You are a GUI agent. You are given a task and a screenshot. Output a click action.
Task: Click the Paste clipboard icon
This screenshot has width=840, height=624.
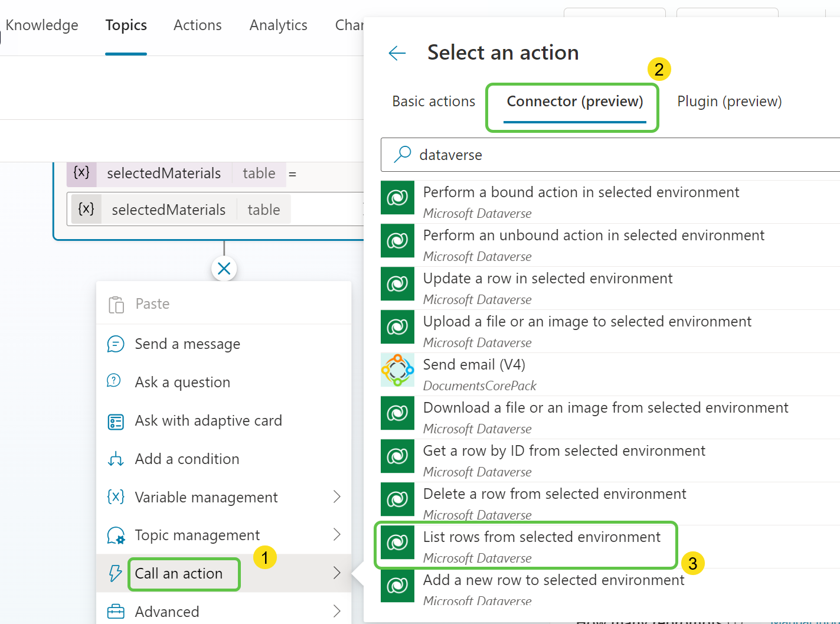(x=116, y=303)
